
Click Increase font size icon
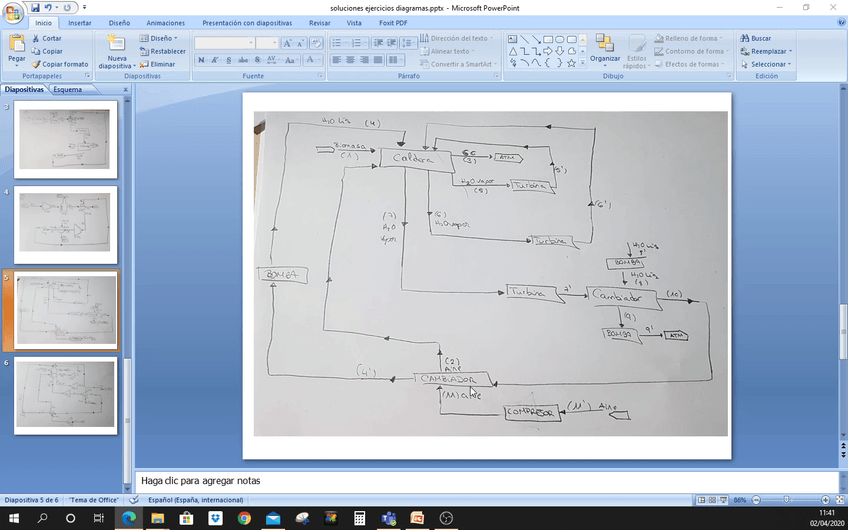(288, 43)
